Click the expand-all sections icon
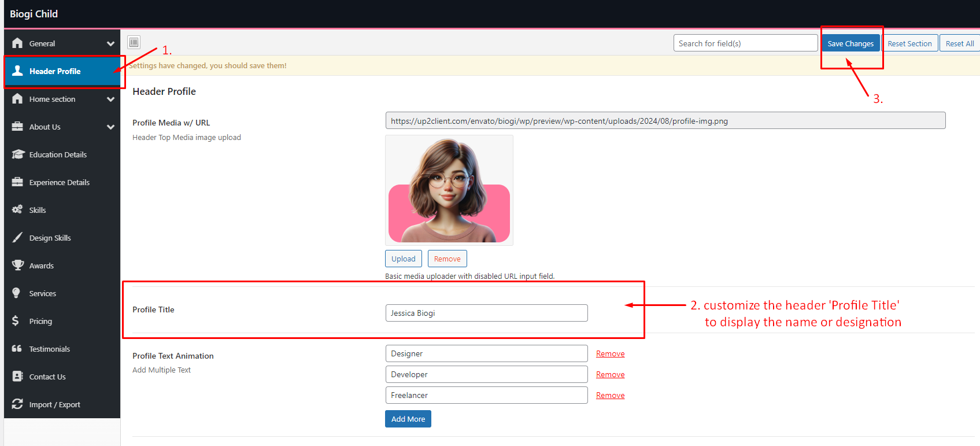The width and height of the screenshot is (980, 446). pyautogui.click(x=134, y=42)
